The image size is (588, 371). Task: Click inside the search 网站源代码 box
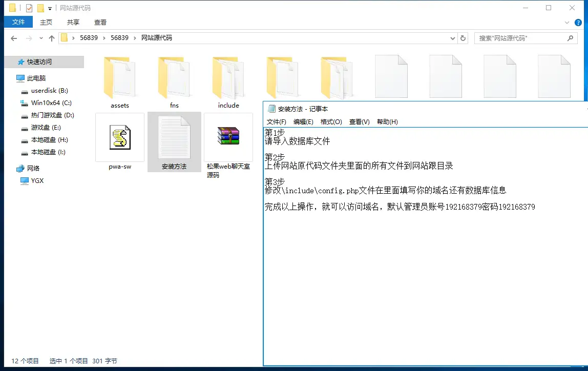tap(517, 38)
